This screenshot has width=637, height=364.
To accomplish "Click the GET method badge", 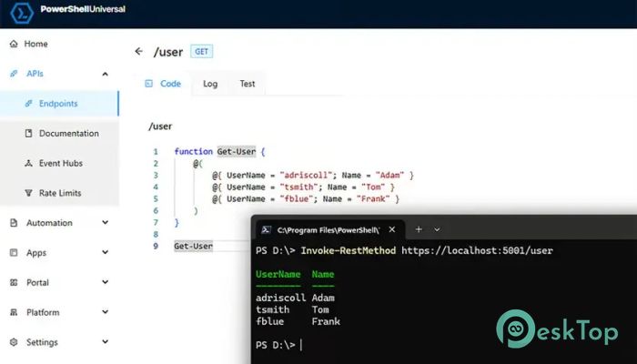I will coord(201,52).
